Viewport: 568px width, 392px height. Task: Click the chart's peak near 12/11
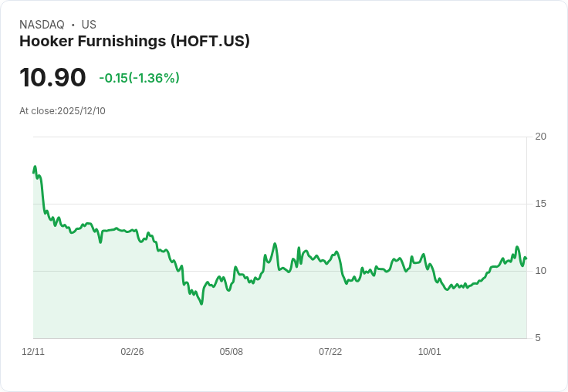click(x=35, y=167)
